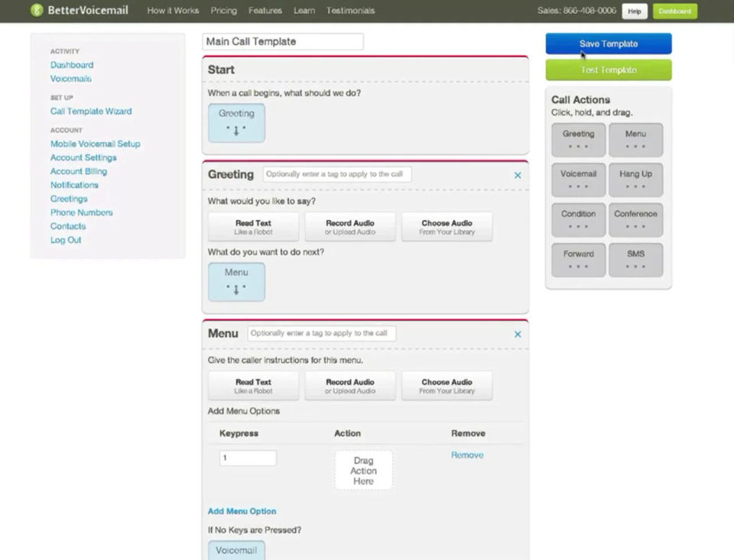734x560 pixels.
Task: Focus the Main Call Template name field
Action: (283, 41)
